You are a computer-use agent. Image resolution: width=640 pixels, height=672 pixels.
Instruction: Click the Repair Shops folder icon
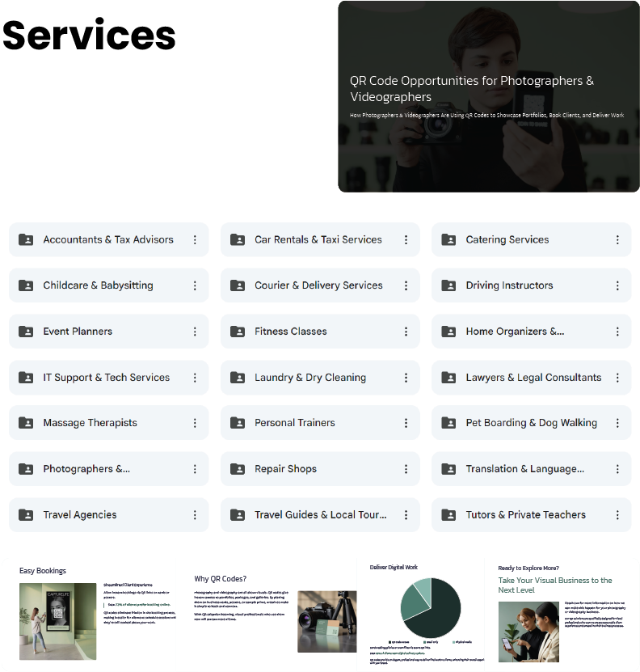click(238, 469)
